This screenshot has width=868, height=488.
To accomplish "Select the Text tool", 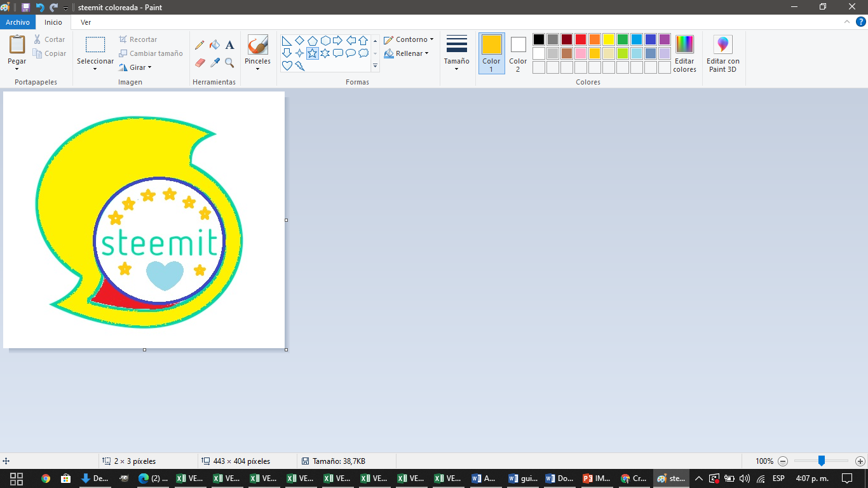I will pyautogui.click(x=229, y=45).
